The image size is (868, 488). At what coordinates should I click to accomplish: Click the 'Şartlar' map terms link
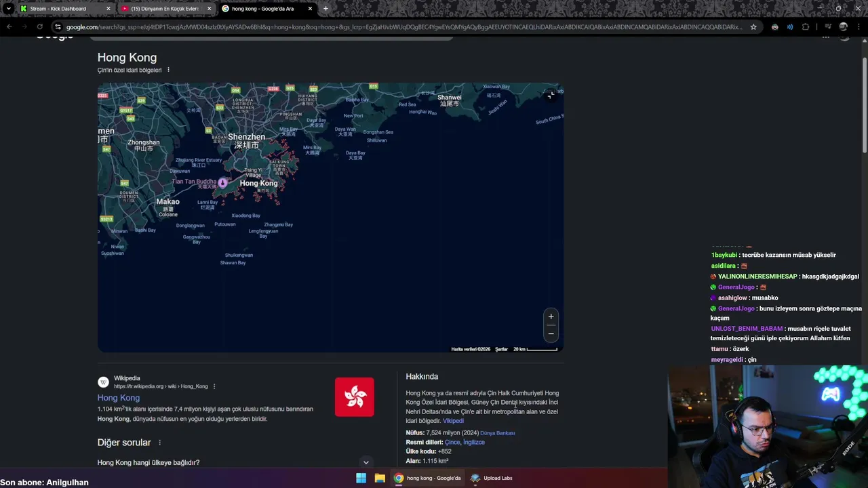(501, 349)
